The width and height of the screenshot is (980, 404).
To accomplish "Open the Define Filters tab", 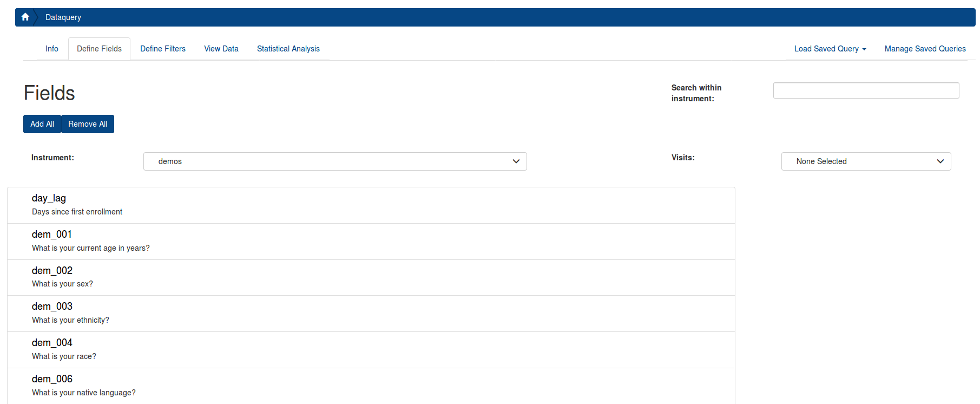I will pyautogui.click(x=163, y=49).
